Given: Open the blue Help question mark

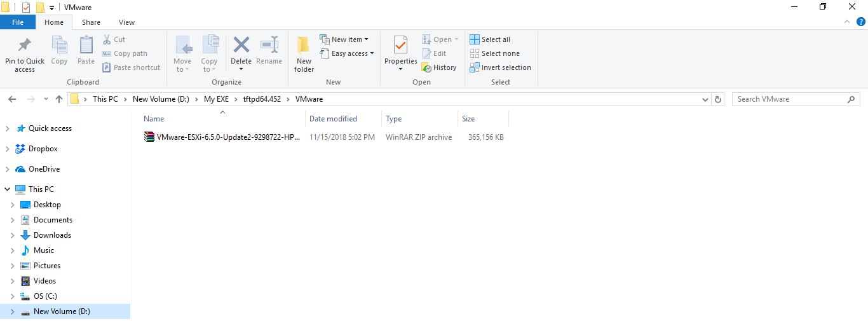Looking at the screenshot, I should [861, 22].
